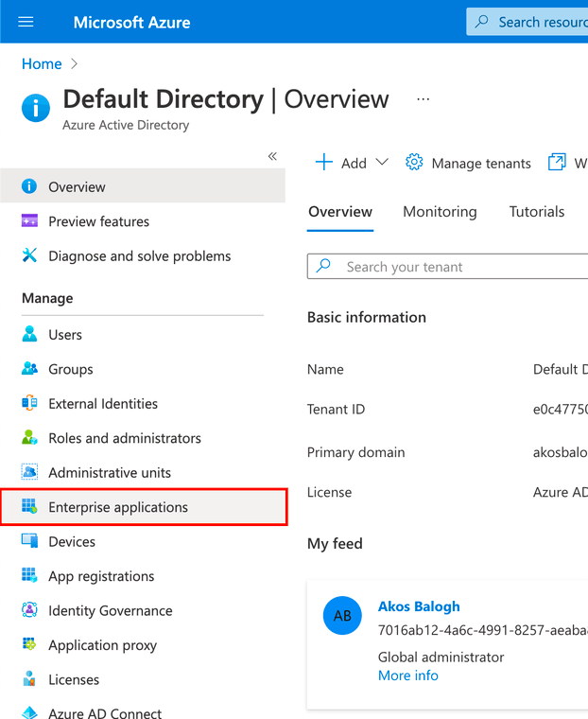Click the Default Directory info icon
Screen dimensions: 588x719
36,108
